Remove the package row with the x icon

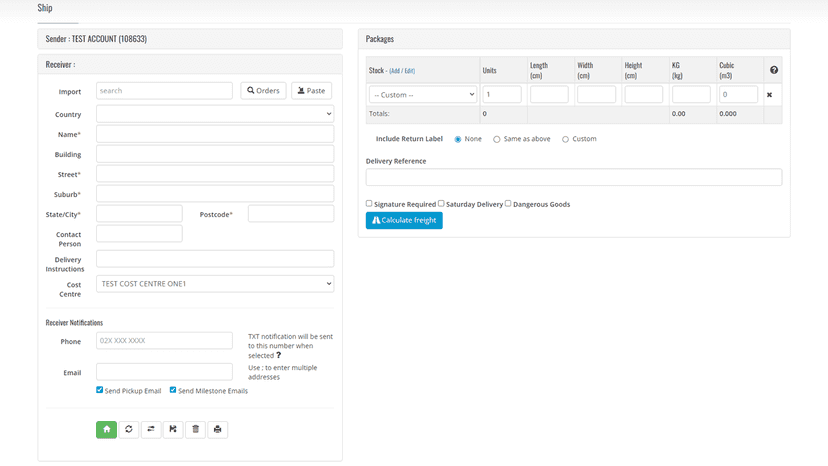[x=769, y=95]
